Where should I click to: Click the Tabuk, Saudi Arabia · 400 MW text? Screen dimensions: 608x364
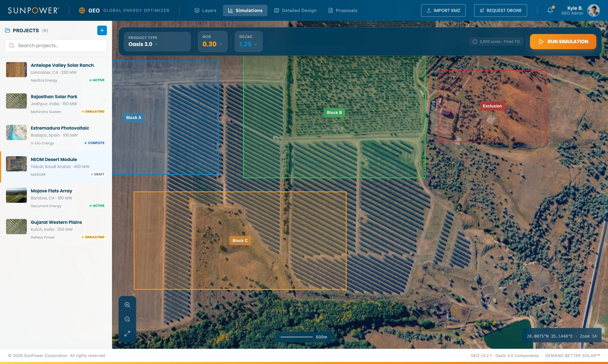tap(60, 167)
